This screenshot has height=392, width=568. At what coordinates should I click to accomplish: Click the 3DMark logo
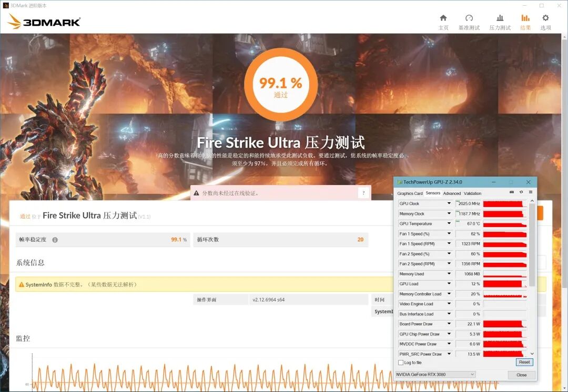coord(44,22)
